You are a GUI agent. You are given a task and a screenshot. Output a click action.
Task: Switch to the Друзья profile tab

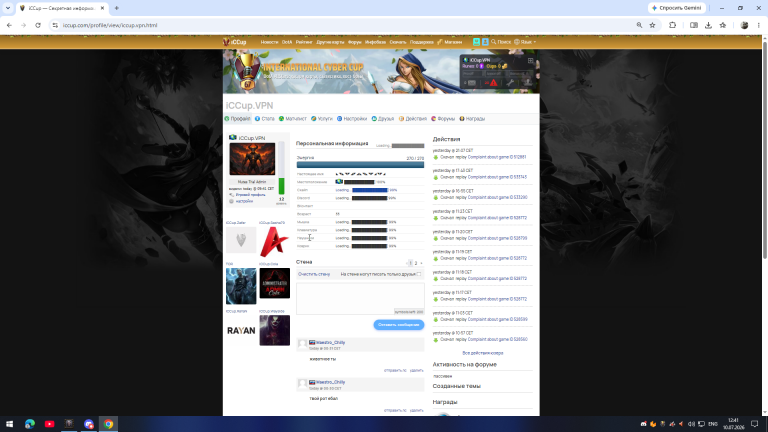(383, 119)
